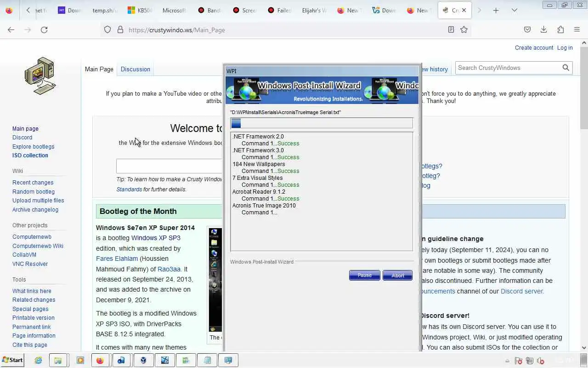Open the shield tracking protection icon
This screenshot has height=368, width=588.
pos(107,29)
